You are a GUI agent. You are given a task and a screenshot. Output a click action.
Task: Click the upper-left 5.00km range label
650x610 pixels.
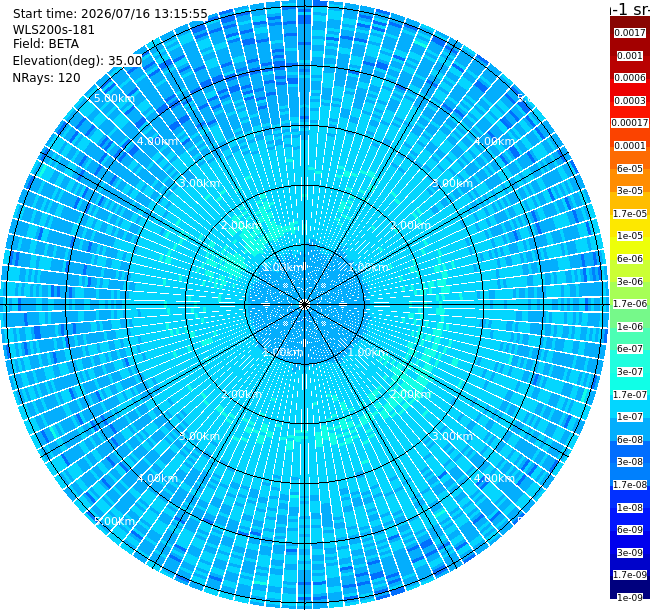[114, 98]
